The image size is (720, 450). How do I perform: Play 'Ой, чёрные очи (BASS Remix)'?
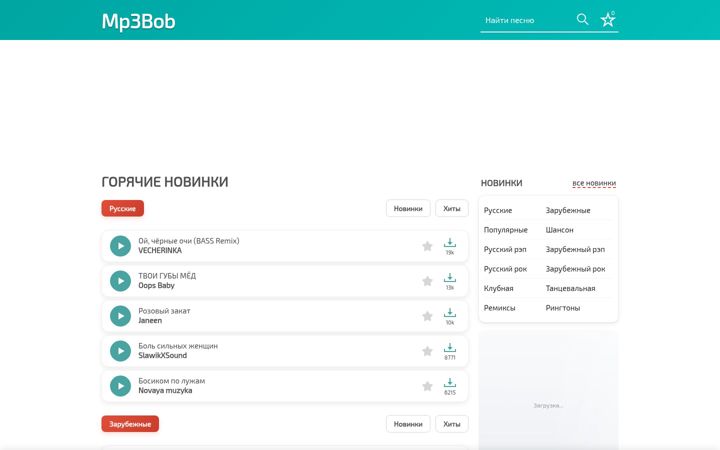(120, 246)
